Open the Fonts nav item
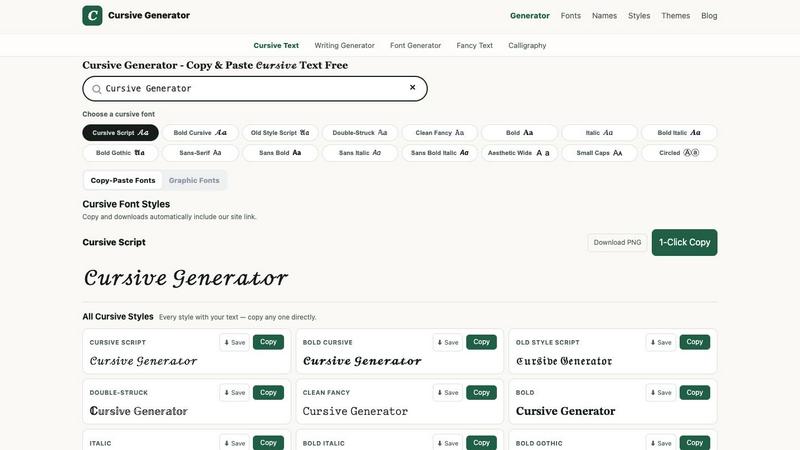 pos(570,16)
